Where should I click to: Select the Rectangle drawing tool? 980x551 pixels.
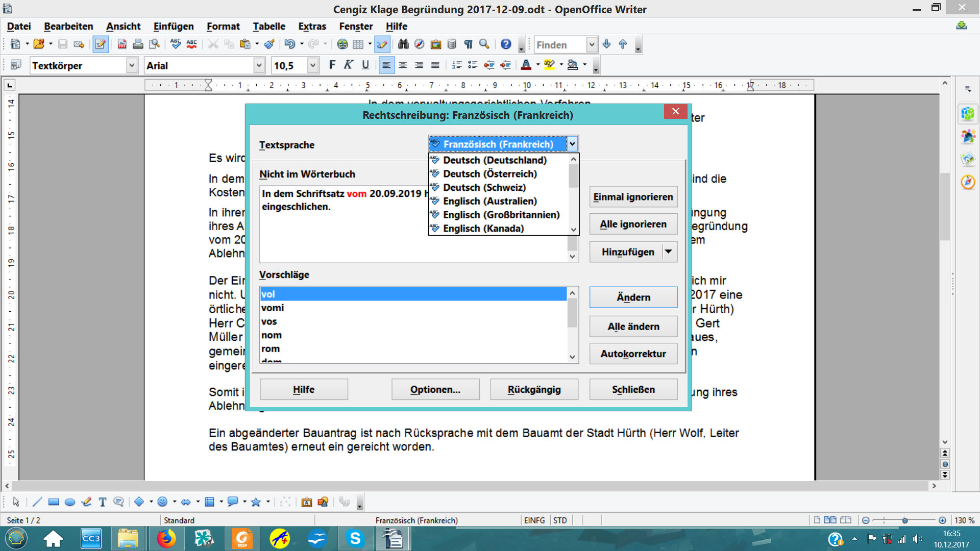pyautogui.click(x=54, y=502)
